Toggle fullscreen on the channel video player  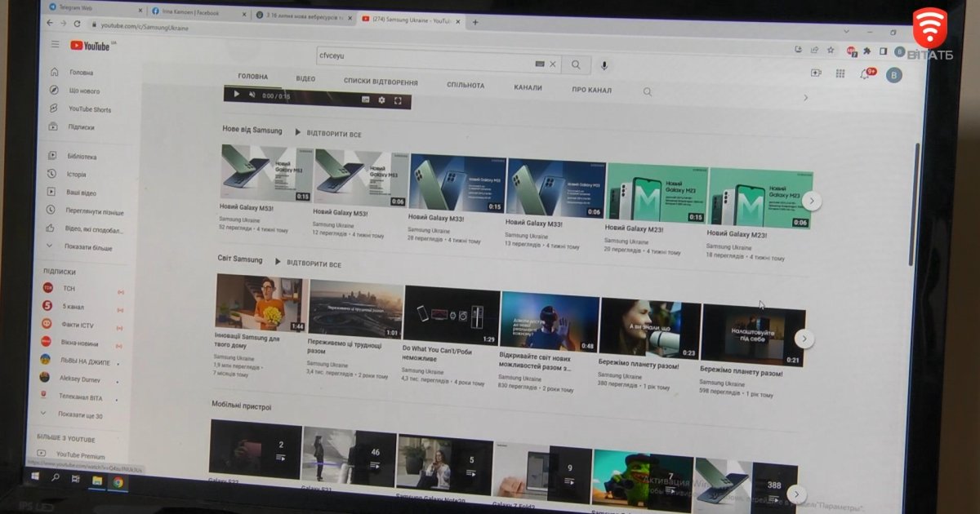398,100
